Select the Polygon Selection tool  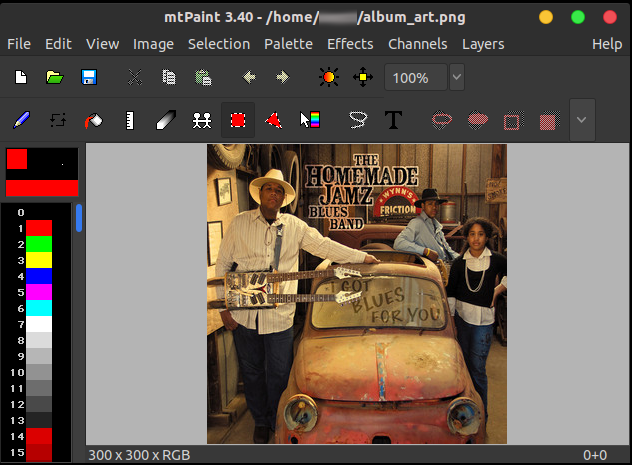pyautogui.click(x=273, y=120)
